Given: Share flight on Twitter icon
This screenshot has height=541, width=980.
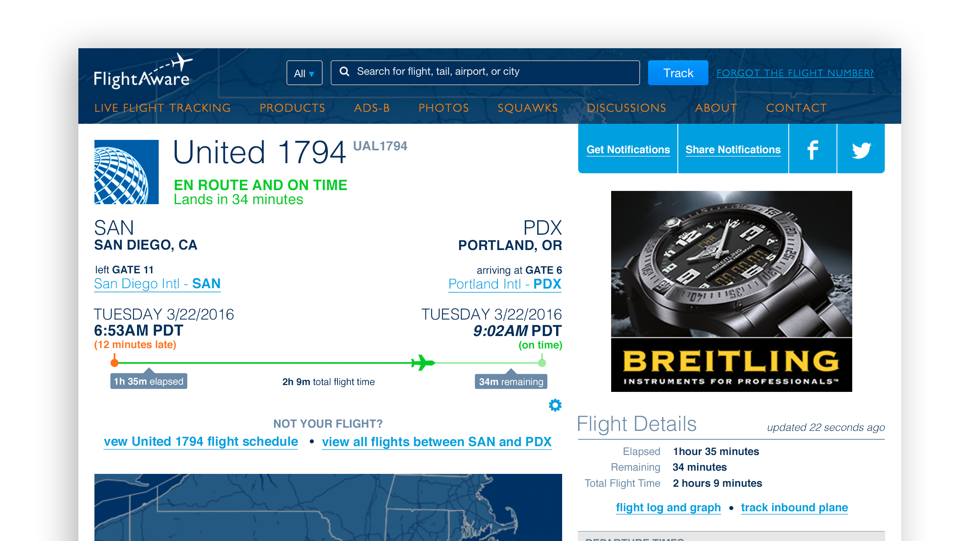Looking at the screenshot, I should [861, 150].
